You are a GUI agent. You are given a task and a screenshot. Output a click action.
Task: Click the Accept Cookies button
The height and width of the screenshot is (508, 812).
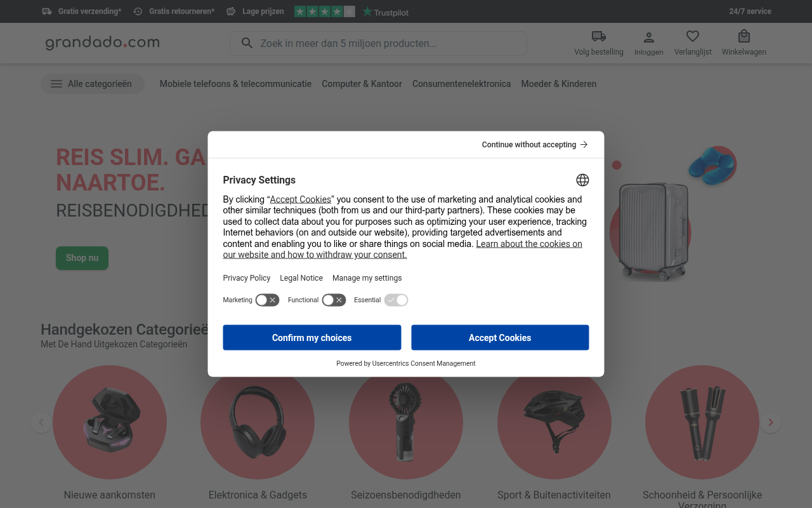click(500, 337)
